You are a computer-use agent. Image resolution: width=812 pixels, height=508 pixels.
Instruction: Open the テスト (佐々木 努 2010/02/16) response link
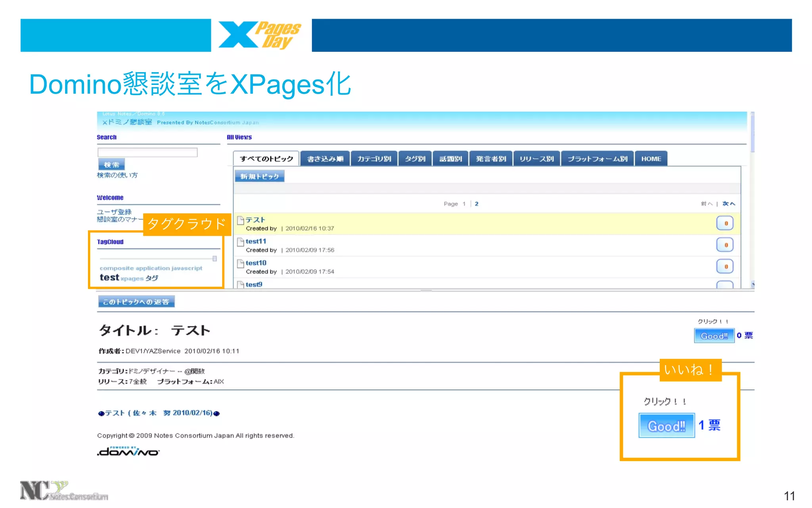click(159, 413)
